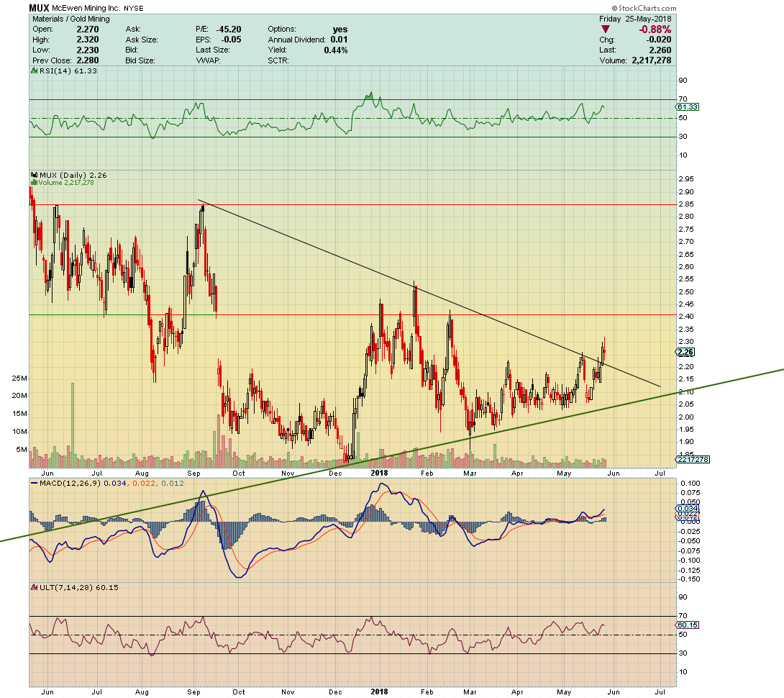
Task: Click the RSI(14) 61.33 indicator label
Action: (x=68, y=71)
